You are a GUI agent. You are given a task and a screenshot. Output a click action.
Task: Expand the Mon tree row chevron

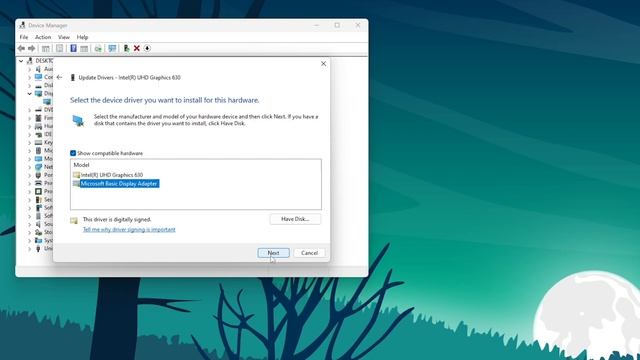29,159
